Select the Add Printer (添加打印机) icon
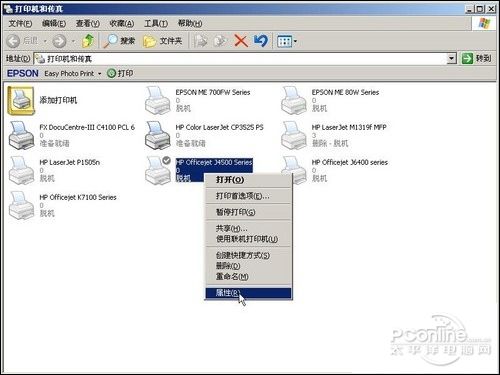The image size is (500, 375). coord(21,101)
